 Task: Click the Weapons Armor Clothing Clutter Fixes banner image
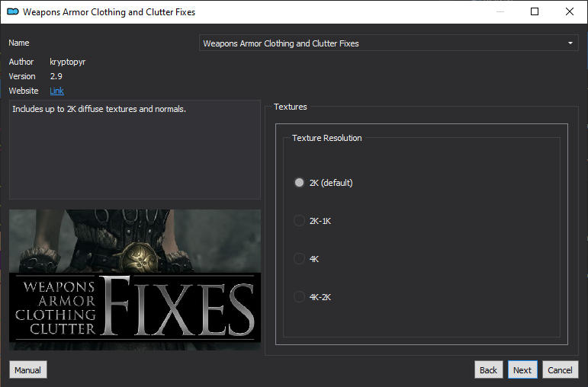tap(135, 280)
